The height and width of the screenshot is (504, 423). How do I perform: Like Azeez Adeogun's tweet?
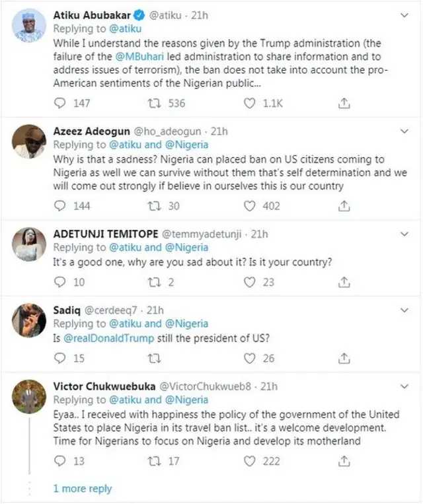pyautogui.click(x=249, y=206)
